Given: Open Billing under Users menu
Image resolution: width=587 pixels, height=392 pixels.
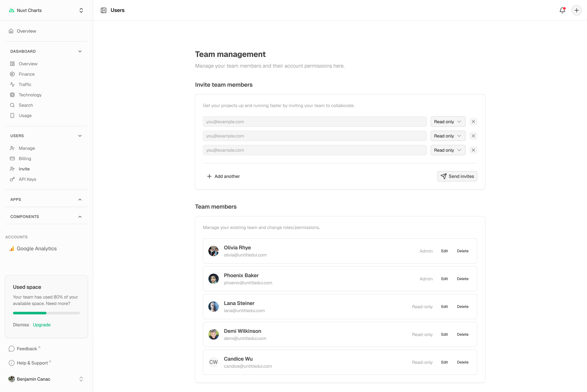Looking at the screenshot, I should coord(25,158).
